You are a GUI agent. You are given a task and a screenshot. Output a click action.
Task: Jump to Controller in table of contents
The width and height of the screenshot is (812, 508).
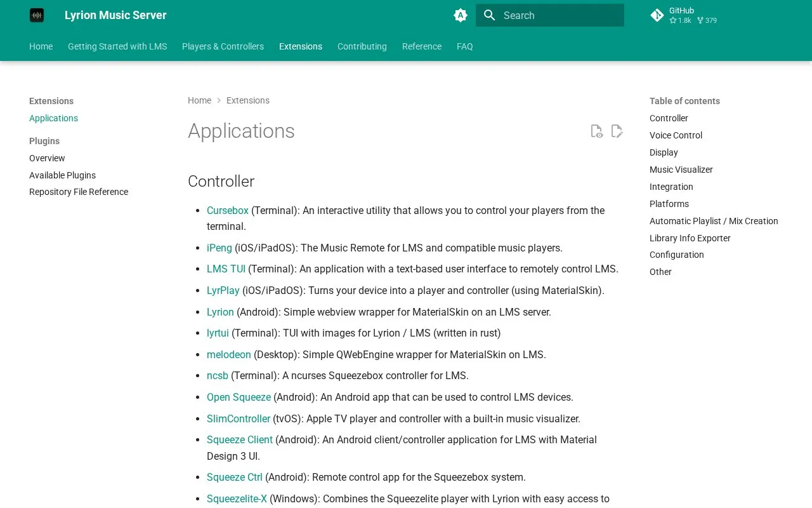point(669,118)
